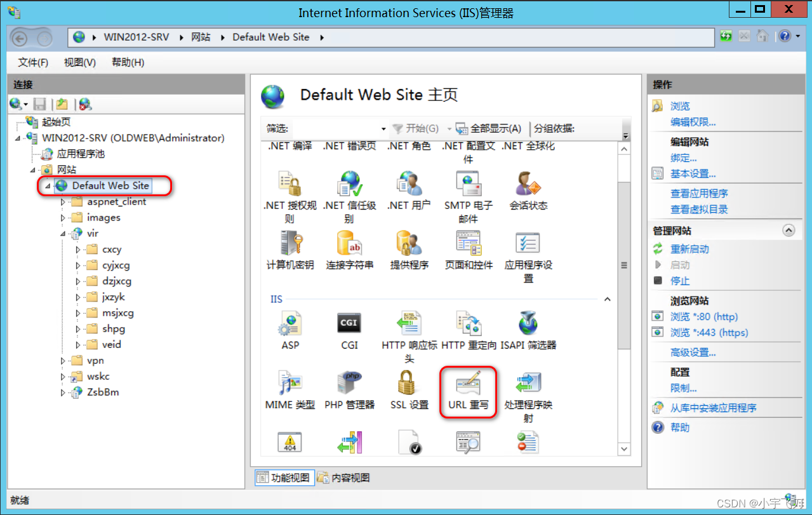812x515 pixels.
Task: Click the 高级设置... link
Action: [693, 352]
